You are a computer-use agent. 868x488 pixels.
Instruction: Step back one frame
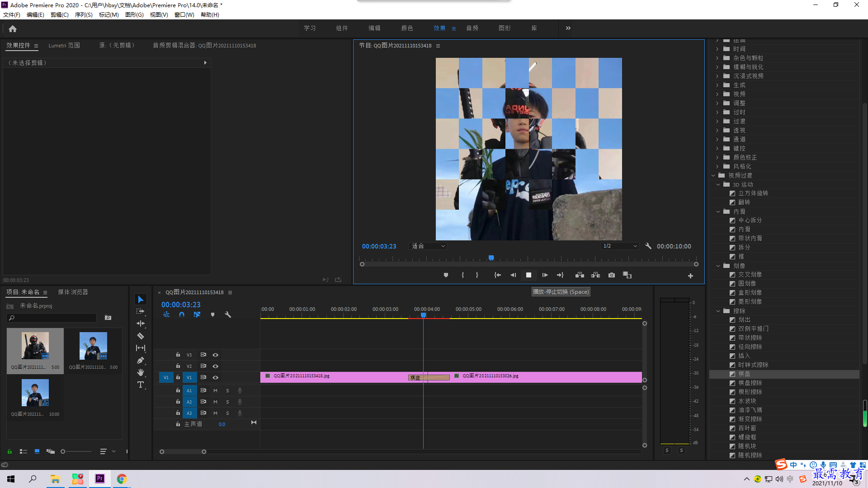[x=513, y=275]
